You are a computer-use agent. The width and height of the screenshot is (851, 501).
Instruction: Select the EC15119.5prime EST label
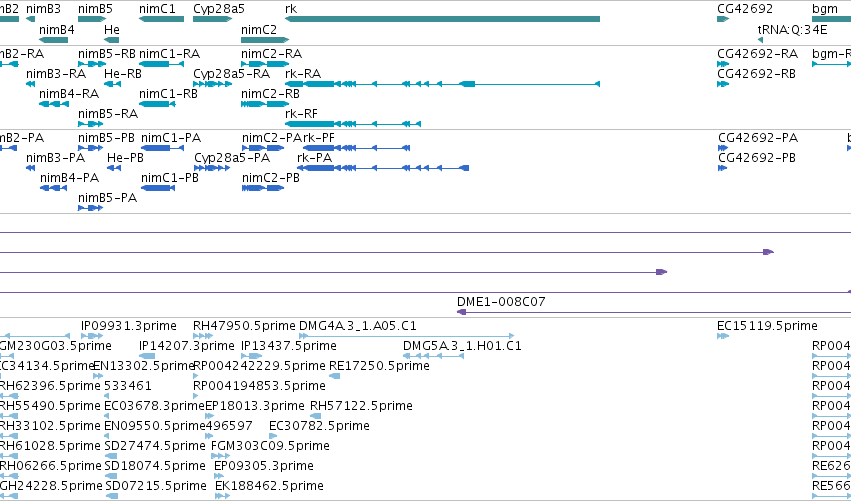tap(767, 326)
